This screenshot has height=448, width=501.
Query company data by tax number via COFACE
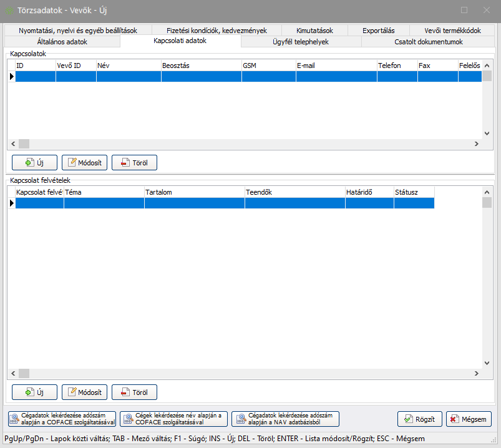62,419
